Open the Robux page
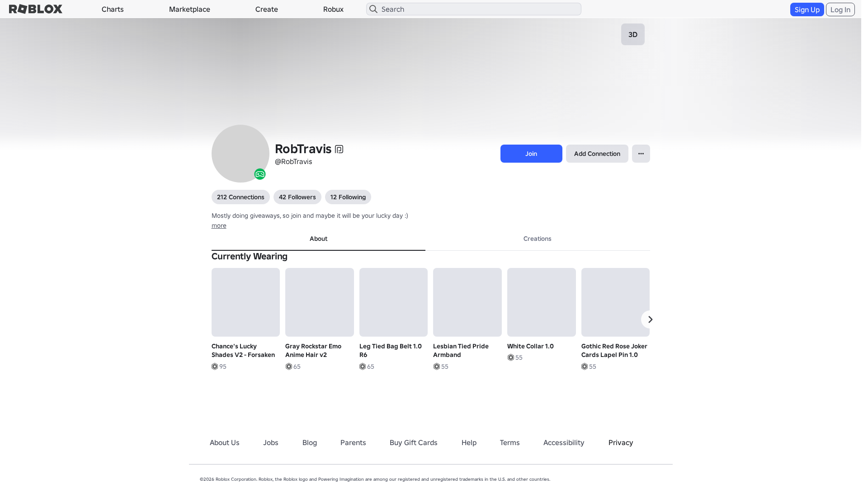 333,9
